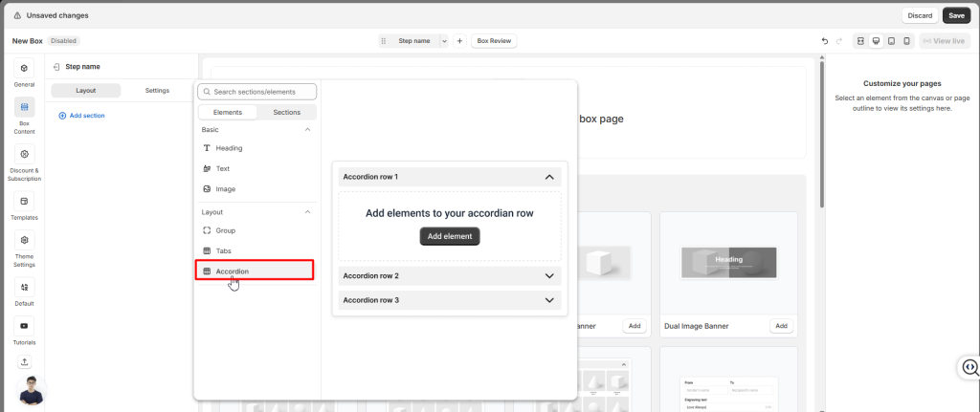Switch to the Settings tab

157,91
